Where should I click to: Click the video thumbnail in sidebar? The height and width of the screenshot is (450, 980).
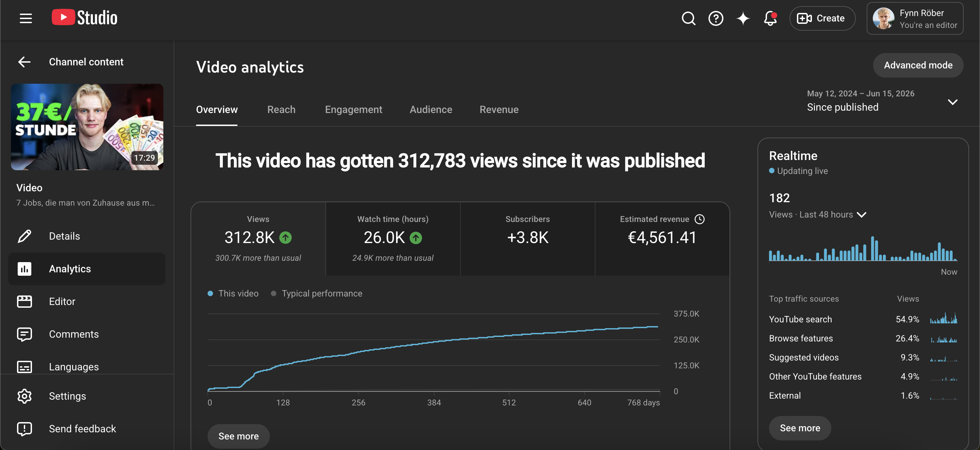pyautogui.click(x=87, y=127)
